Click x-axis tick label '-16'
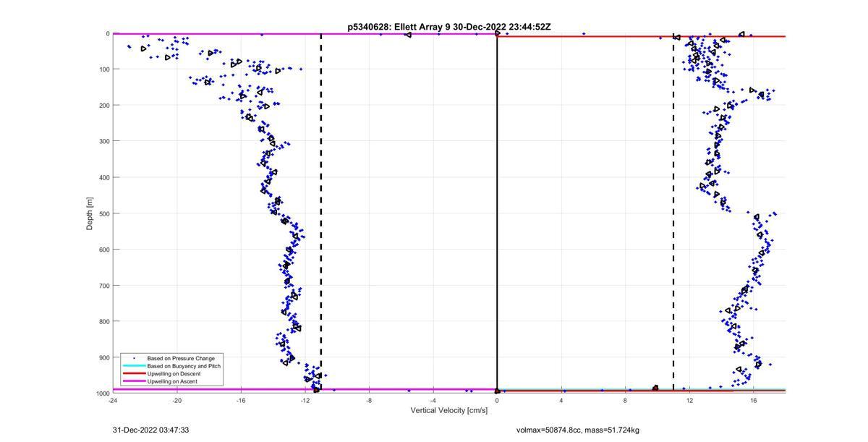Image resolution: width=868 pixels, height=442 pixels. tap(241, 400)
